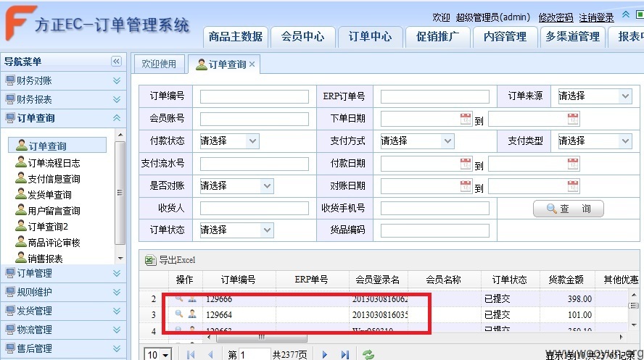Collapse the navigation menu panel
644x360 pixels.
[x=116, y=62]
